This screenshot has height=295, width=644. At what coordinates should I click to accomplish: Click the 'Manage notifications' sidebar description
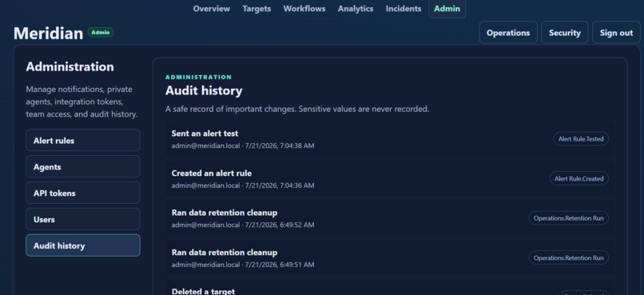pyautogui.click(x=82, y=102)
